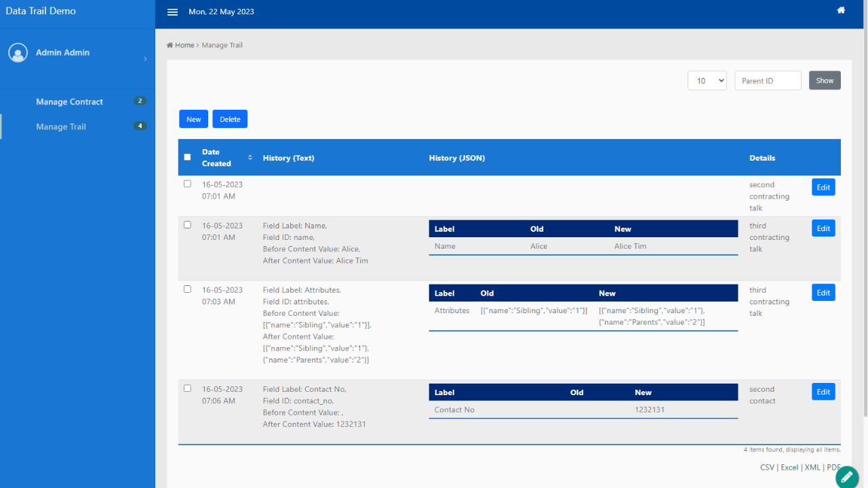
Task: Open Manage Contract in the sidebar
Action: coord(69,102)
